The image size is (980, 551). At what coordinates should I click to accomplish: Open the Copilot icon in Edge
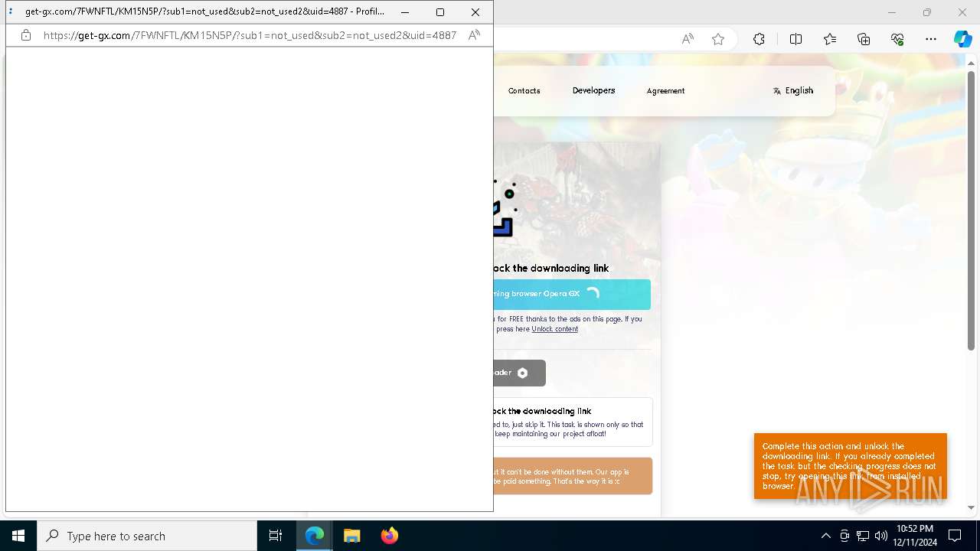tap(962, 39)
